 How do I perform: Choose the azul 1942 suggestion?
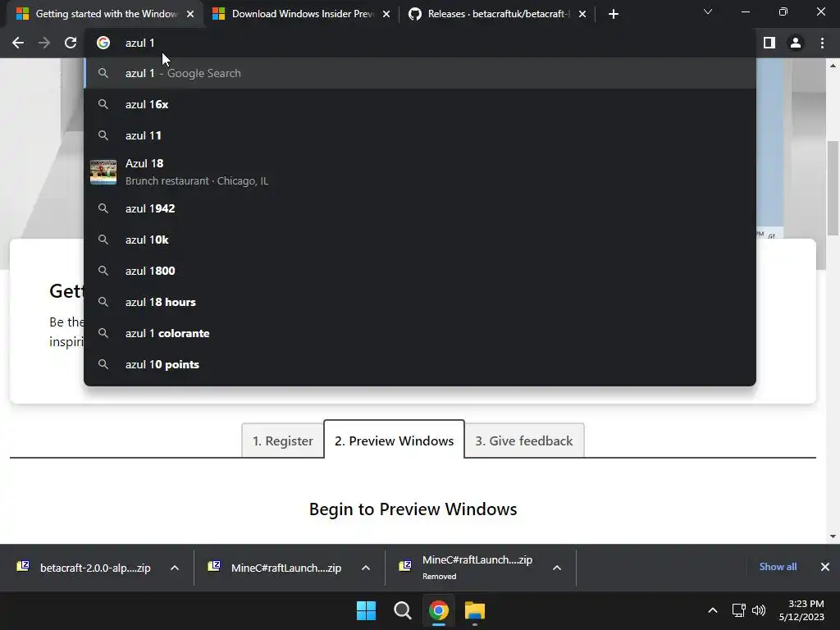point(420,208)
